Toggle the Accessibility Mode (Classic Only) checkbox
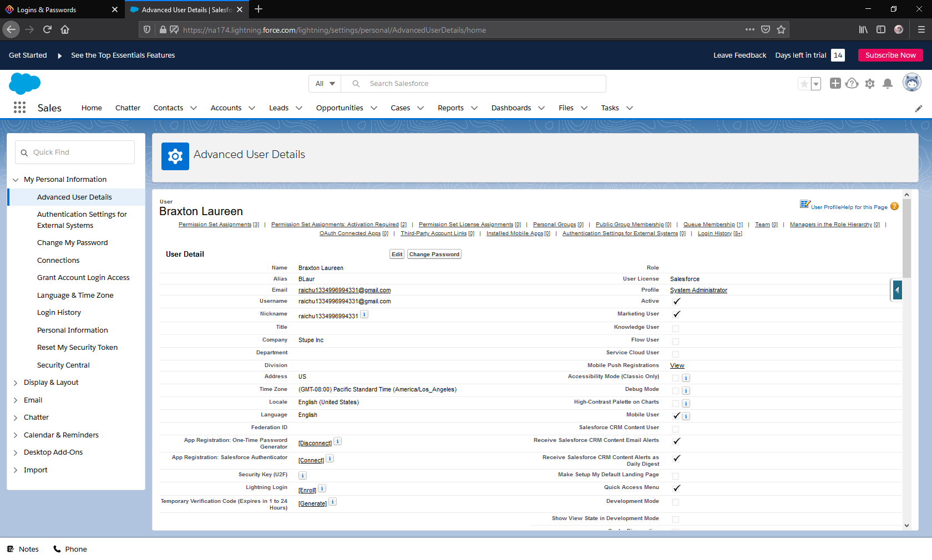 [676, 378]
